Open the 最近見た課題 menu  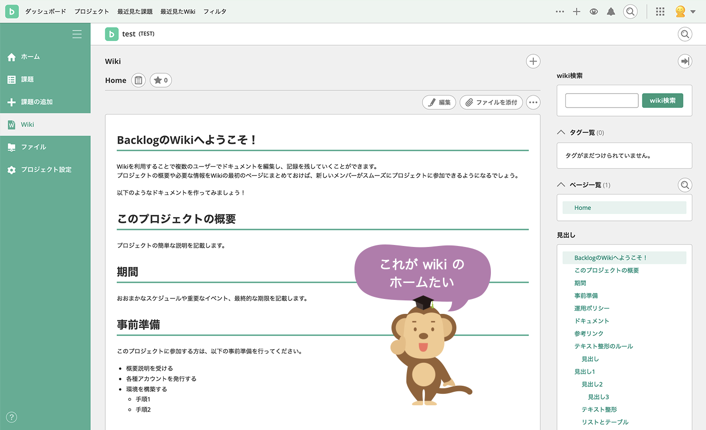pyautogui.click(x=135, y=11)
